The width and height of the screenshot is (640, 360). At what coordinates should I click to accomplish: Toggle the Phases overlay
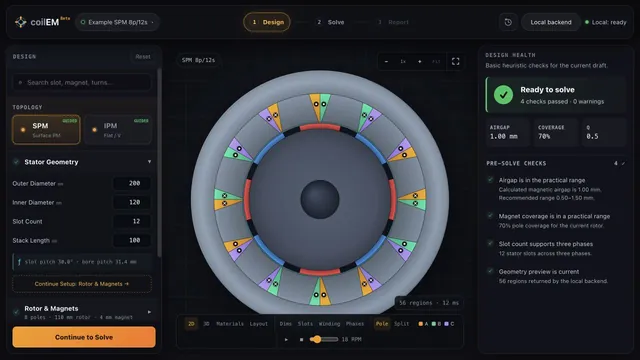pos(355,324)
